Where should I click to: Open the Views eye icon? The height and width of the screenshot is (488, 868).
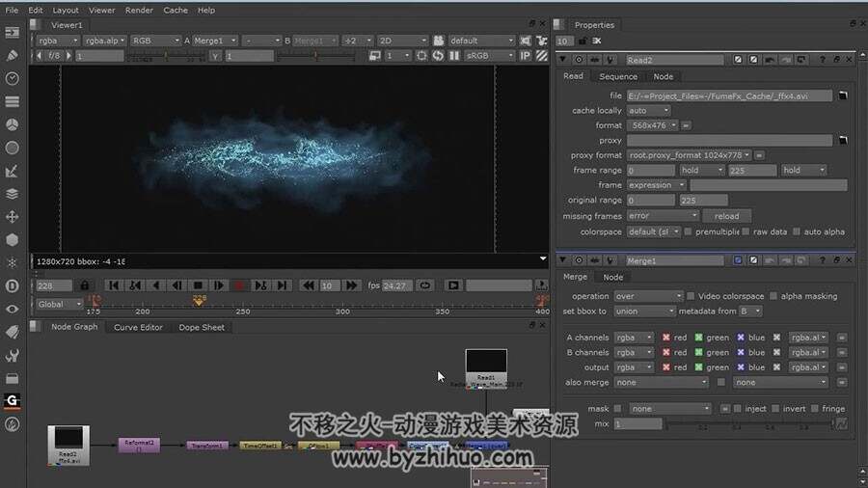click(13, 310)
